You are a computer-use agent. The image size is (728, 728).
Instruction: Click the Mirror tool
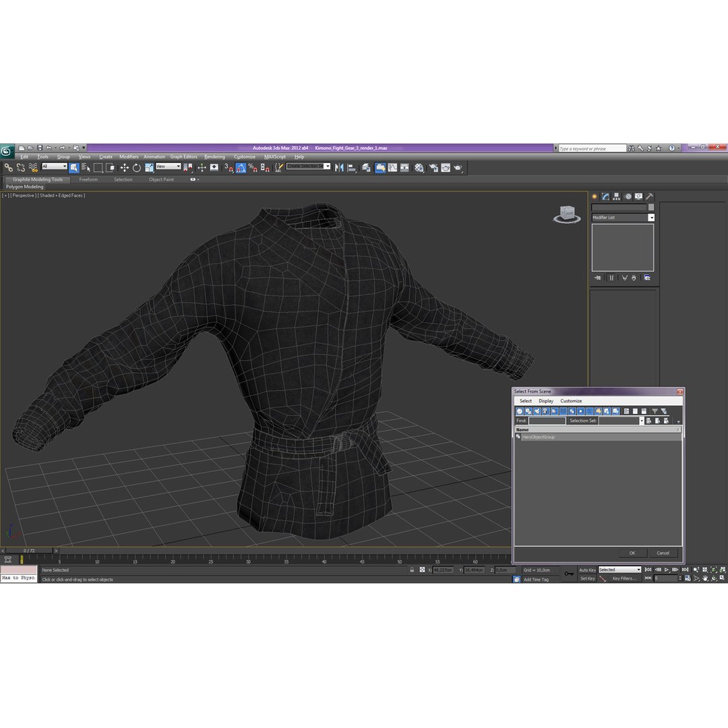coord(339,168)
